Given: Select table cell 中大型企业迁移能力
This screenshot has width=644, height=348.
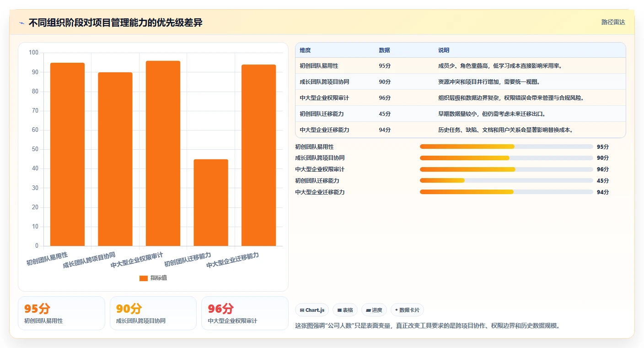Looking at the screenshot, I should [x=324, y=130].
